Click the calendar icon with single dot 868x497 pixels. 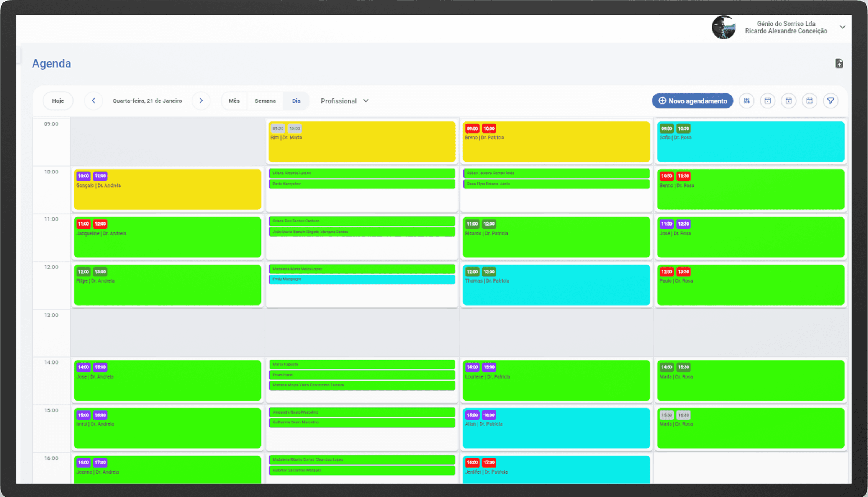768,101
